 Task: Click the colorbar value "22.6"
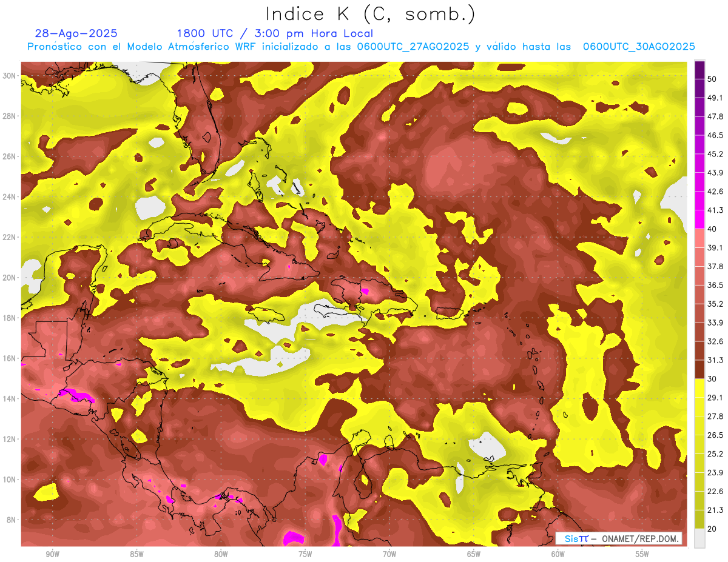coord(715,491)
